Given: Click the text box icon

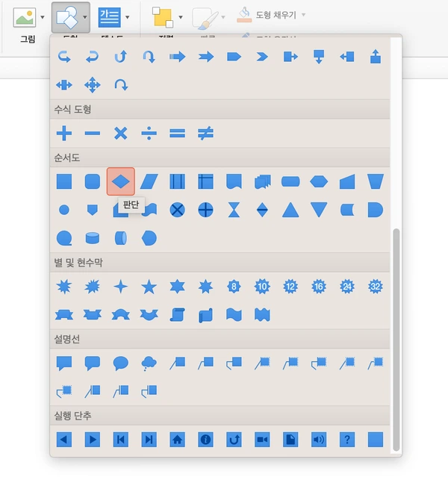Looking at the screenshot, I should [109, 18].
